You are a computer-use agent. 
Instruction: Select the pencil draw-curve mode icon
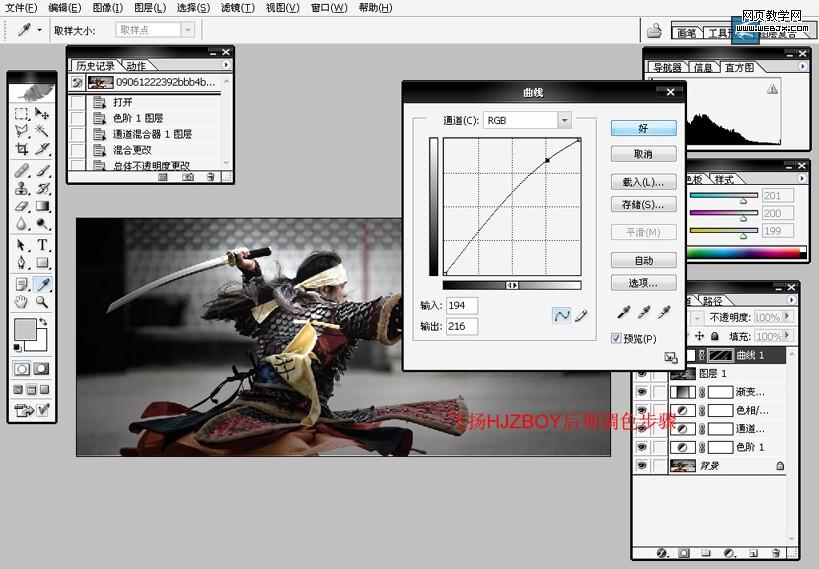[581, 315]
